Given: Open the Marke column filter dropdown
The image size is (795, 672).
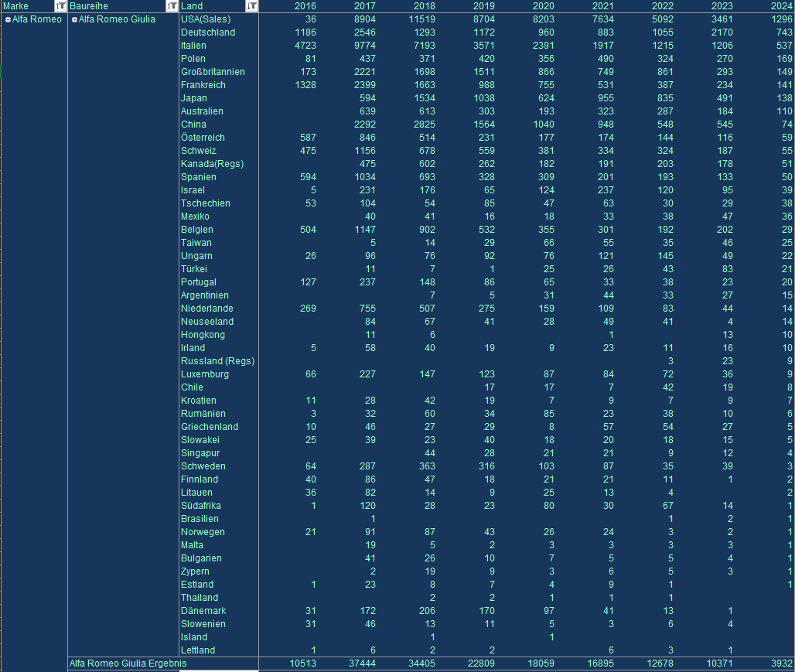Looking at the screenshot, I should tap(60, 6).
